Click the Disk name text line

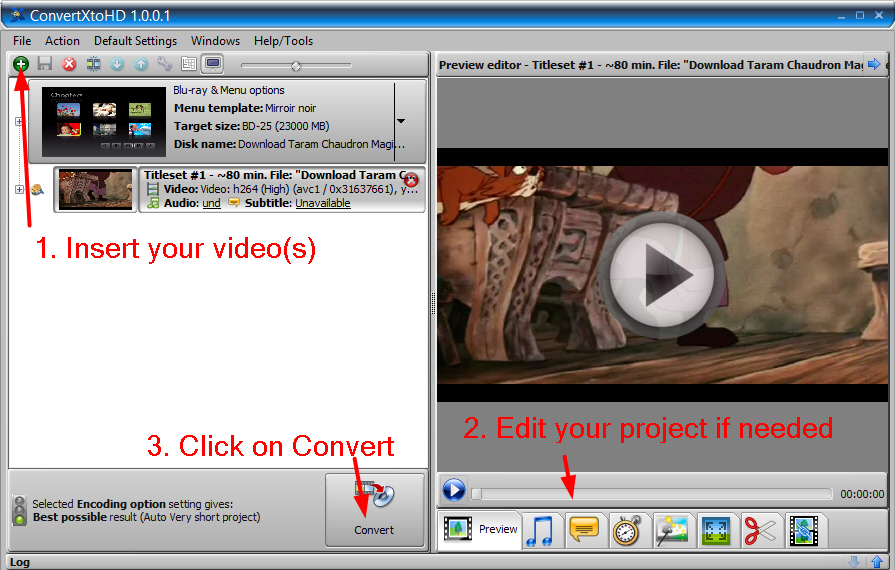(x=289, y=144)
